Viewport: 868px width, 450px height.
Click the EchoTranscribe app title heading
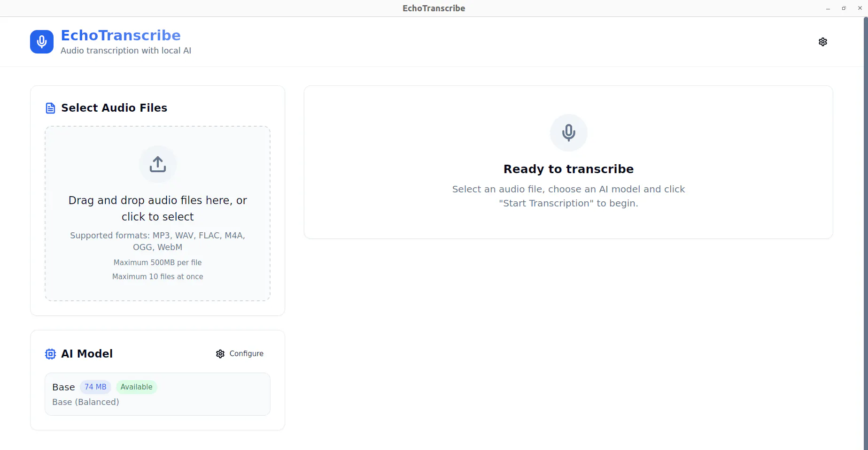121,35
